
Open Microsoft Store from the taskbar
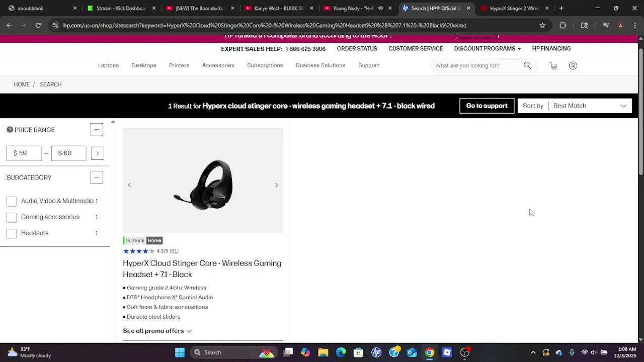pyautogui.click(x=358, y=352)
